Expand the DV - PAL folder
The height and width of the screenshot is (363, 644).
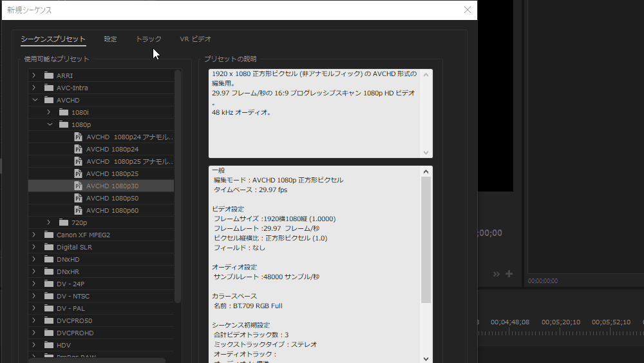[34, 308]
